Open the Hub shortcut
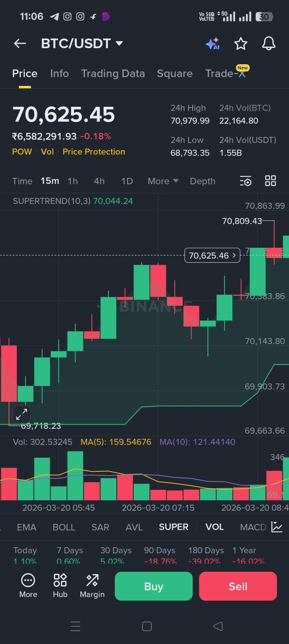The image size is (289, 644). [x=60, y=586]
